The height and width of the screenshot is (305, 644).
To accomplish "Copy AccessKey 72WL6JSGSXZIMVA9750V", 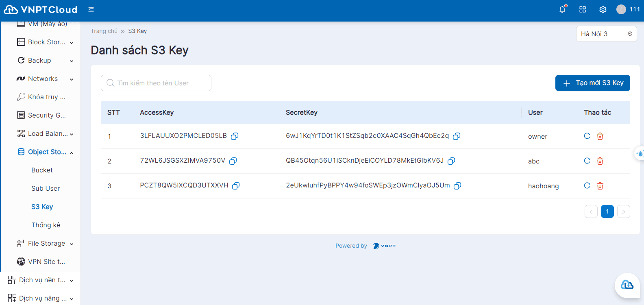I will [x=233, y=161].
